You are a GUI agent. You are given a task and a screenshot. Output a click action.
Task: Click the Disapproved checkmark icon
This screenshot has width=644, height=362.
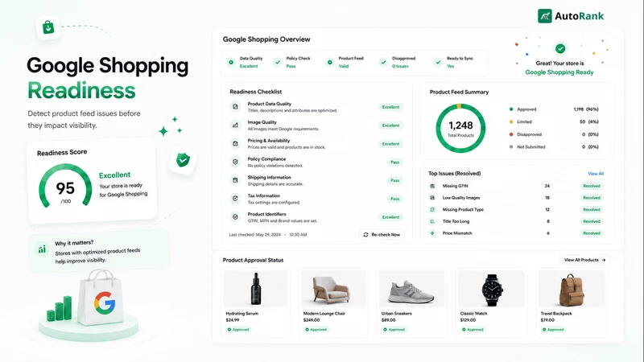[x=383, y=63]
